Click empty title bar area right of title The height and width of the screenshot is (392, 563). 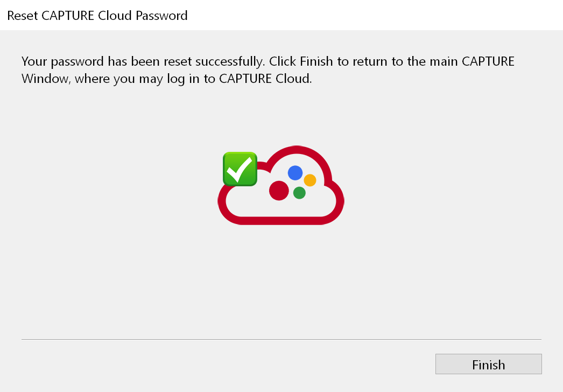pyautogui.click(x=377, y=15)
